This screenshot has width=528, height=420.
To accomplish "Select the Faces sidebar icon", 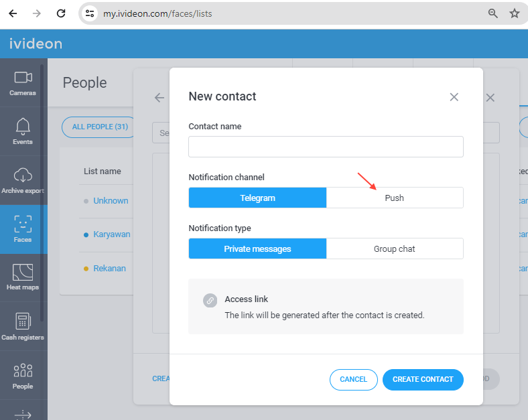I will click(x=23, y=224).
